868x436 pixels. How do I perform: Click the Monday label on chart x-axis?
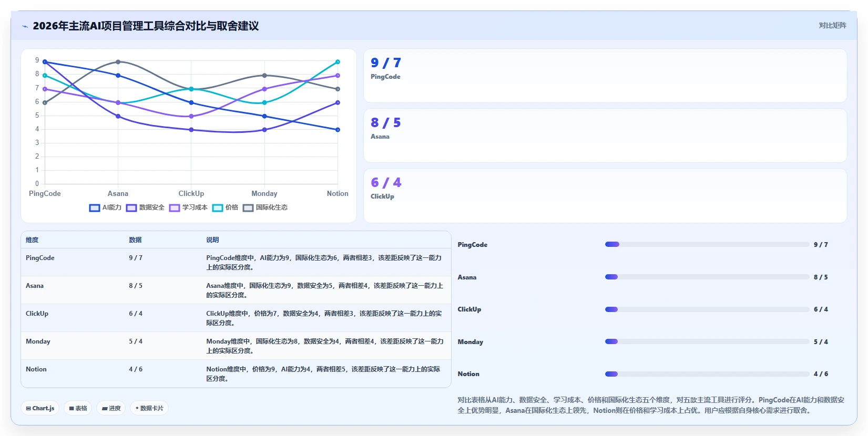click(264, 193)
